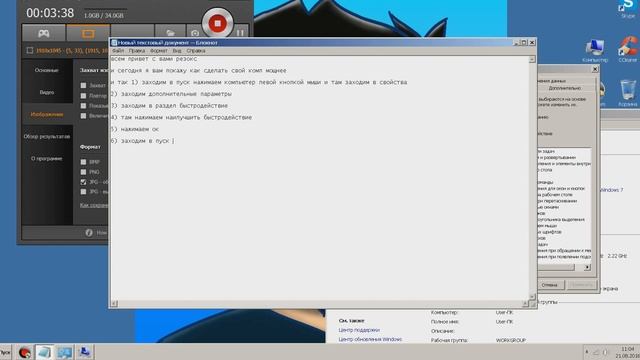Open the Компьютер desktop icon
This screenshot has height=360, width=640.
coord(595,51)
